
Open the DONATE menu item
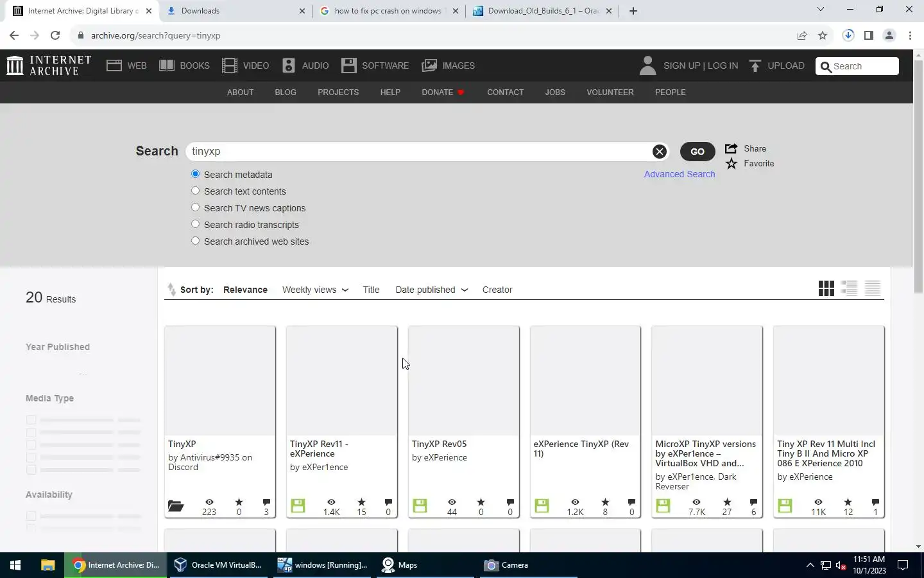pos(443,92)
